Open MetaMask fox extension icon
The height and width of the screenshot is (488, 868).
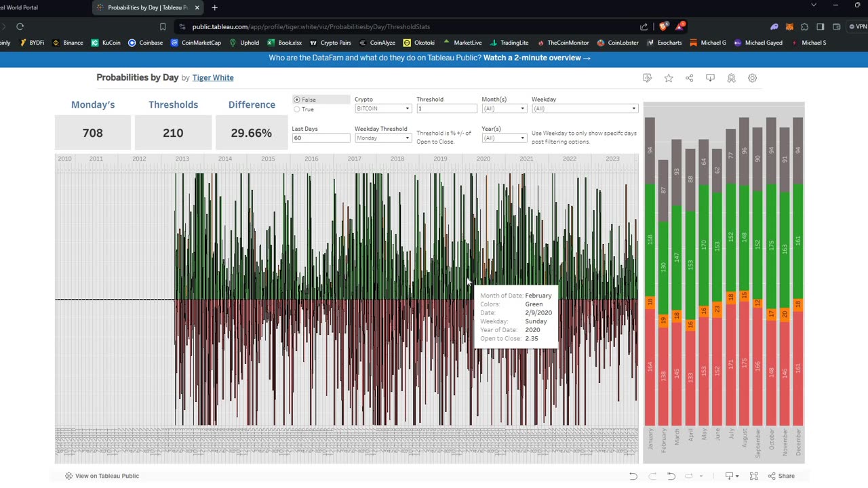789,26
